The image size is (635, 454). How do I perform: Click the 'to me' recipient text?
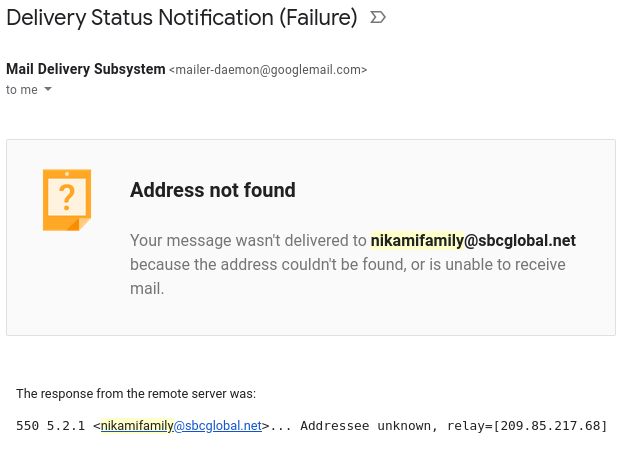(21, 90)
